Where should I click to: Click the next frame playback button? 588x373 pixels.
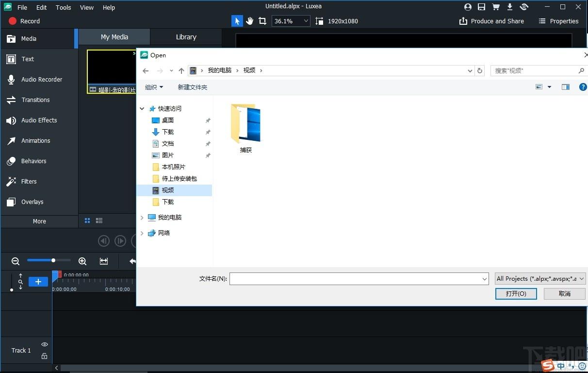point(120,241)
